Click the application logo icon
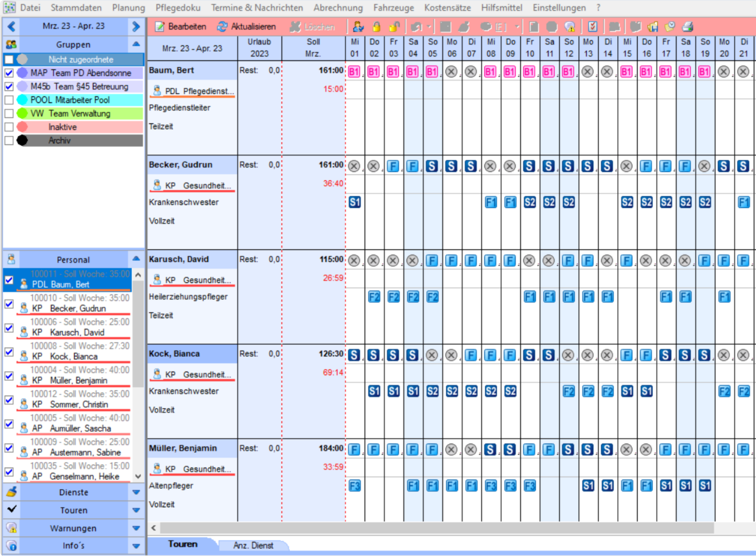This screenshot has height=556, width=756. (x=10, y=7)
